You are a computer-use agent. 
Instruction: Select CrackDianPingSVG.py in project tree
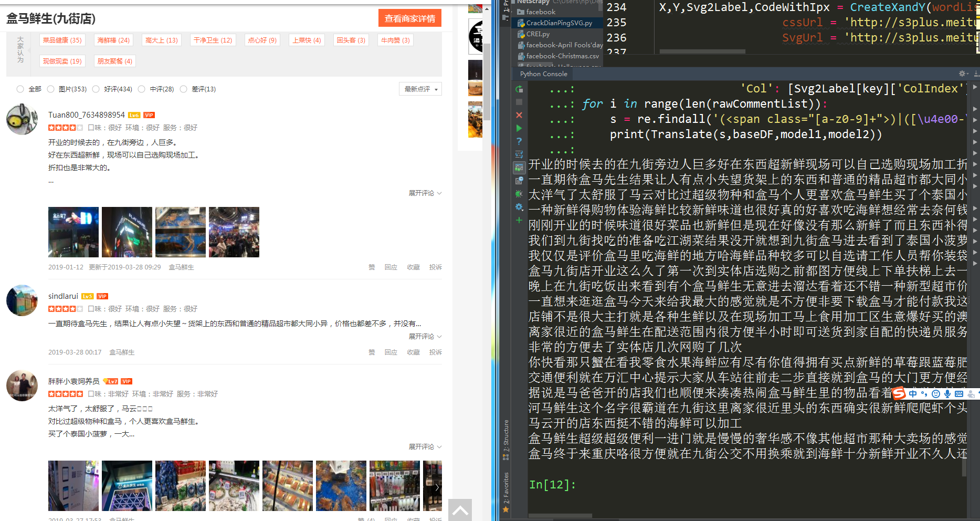(x=559, y=23)
